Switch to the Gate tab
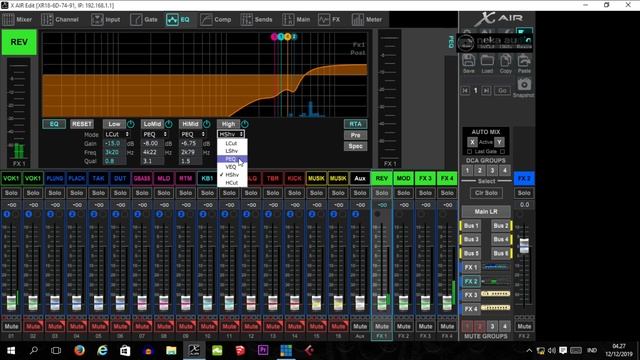The height and width of the screenshot is (360, 640). [x=144, y=20]
